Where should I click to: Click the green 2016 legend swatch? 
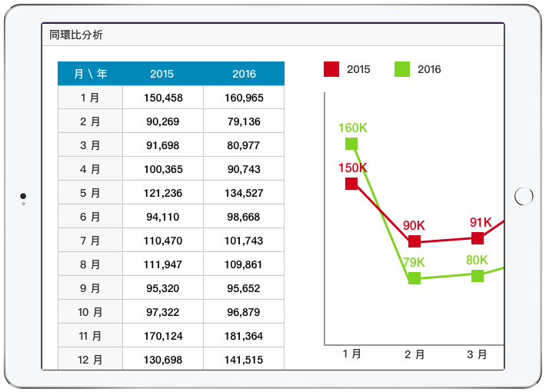402,69
